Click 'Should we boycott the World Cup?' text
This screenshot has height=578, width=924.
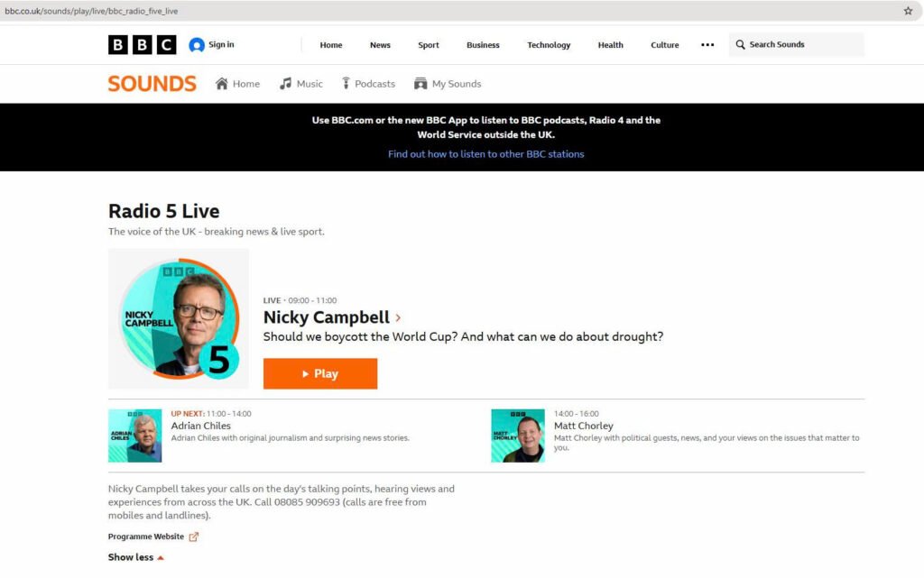(360, 336)
